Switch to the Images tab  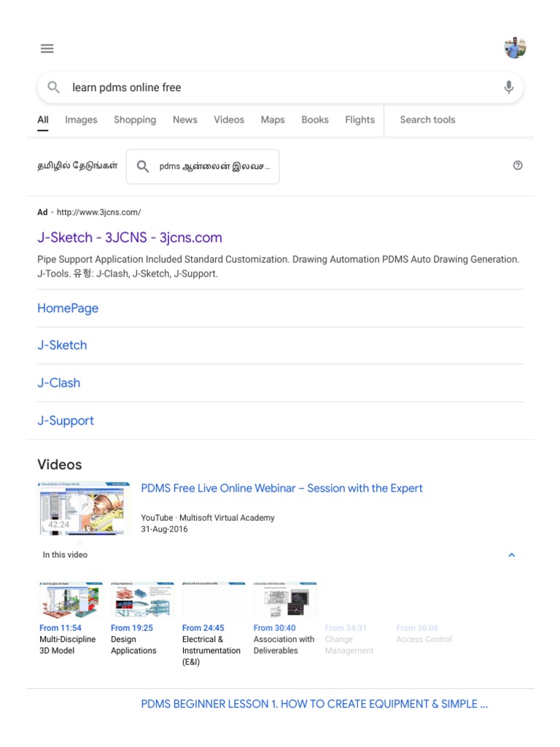81,120
